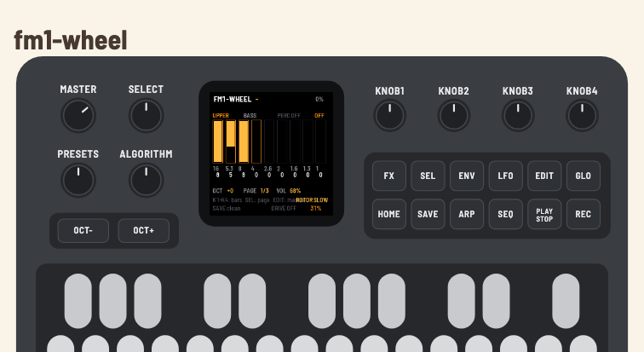Screen dimensions: 644x352
Task: Play the leftmost black key
Action: (78, 301)
